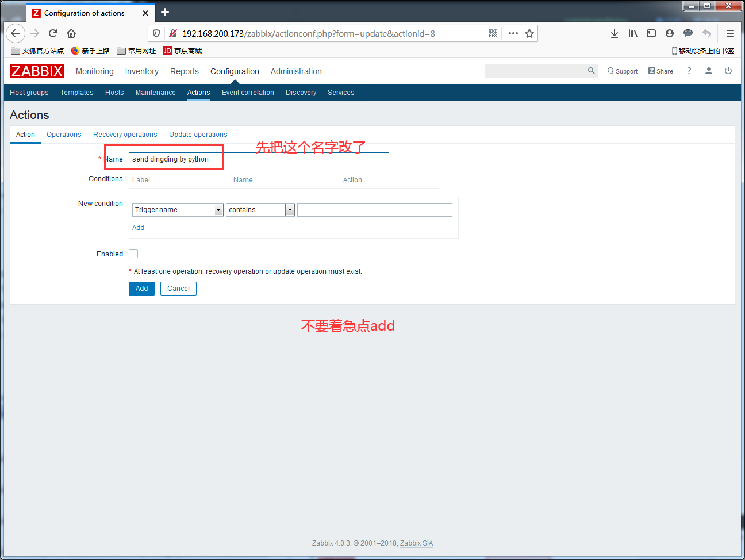
Task: Open the Firefox library icon
Action: 633,33
